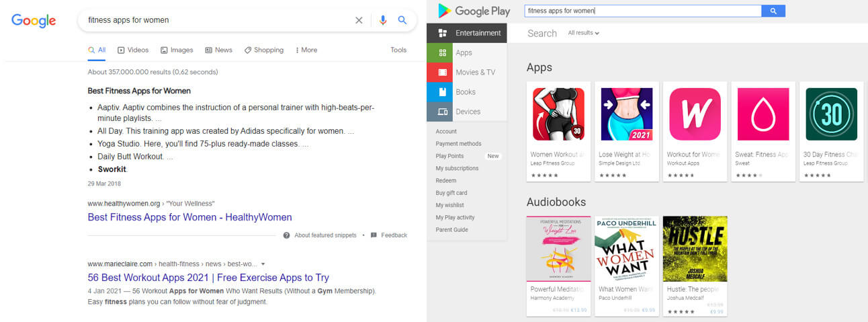This screenshot has width=868, height=322.
Task: Click the Google Play logo
Action: pyautogui.click(x=474, y=11)
